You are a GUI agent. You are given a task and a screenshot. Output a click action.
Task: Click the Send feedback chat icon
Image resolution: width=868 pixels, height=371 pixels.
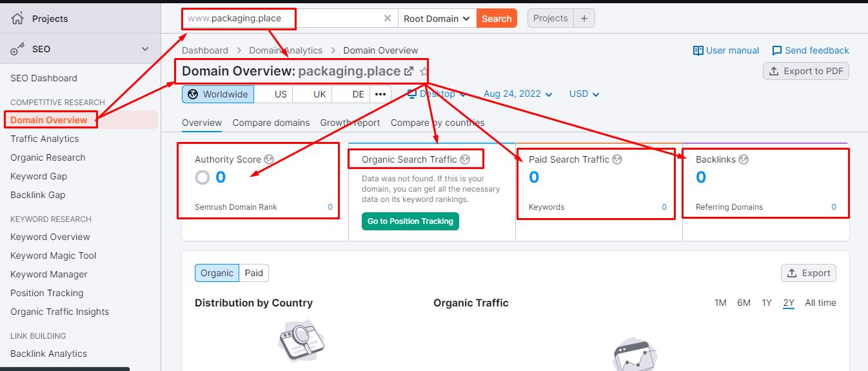tap(777, 50)
